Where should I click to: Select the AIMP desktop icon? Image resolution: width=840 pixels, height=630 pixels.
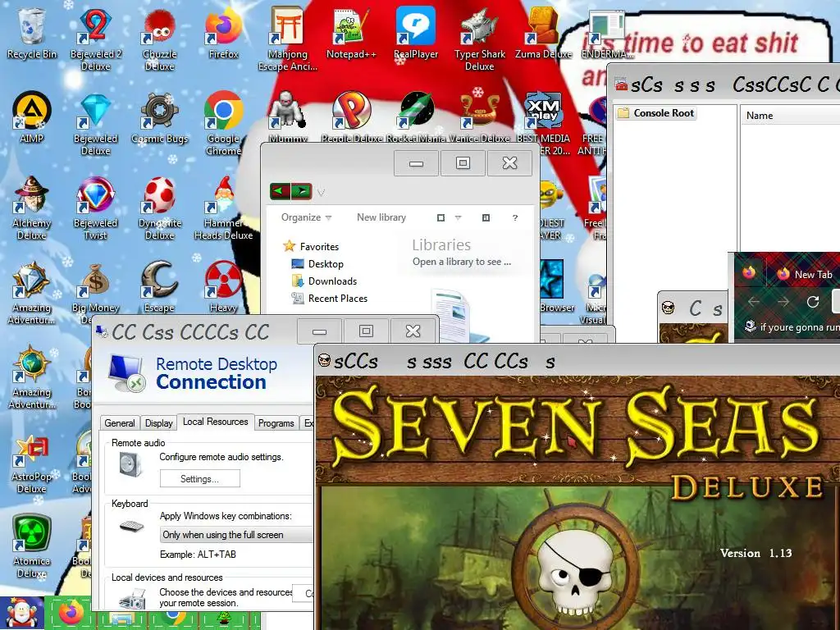click(32, 118)
